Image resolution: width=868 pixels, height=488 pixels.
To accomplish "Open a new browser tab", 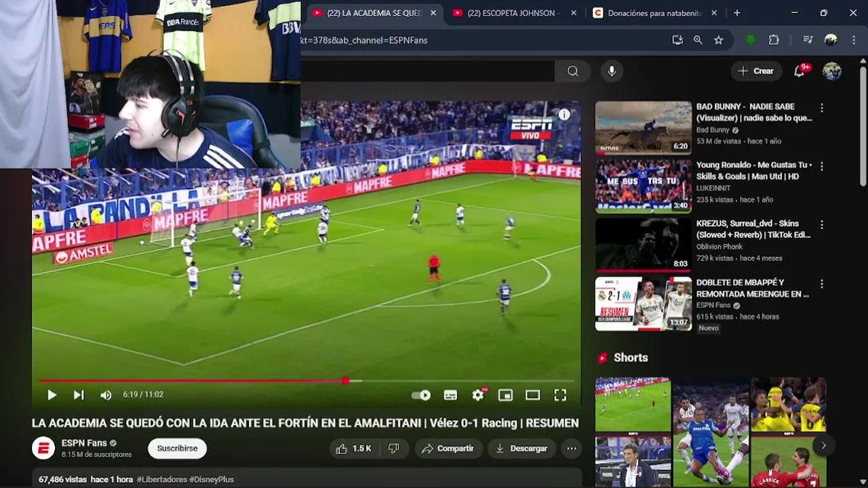I will point(737,13).
